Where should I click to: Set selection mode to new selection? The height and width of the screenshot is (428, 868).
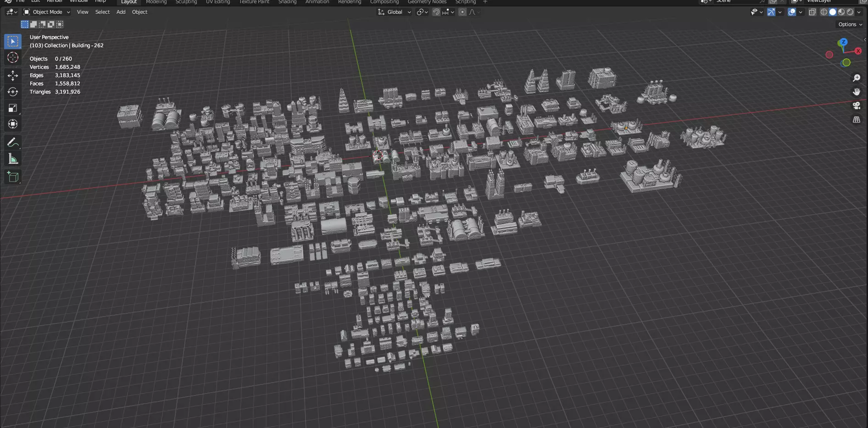pyautogui.click(x=25, y=24)
